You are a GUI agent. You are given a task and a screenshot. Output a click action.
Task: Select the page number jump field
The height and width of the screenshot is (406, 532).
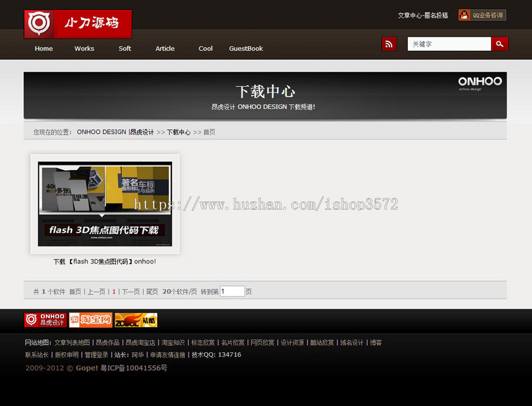232,290
